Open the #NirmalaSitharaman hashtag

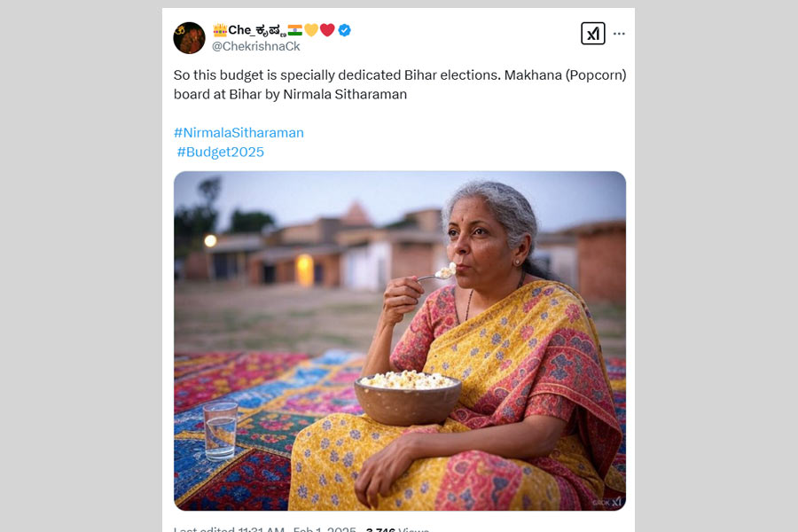pos(239,132)
